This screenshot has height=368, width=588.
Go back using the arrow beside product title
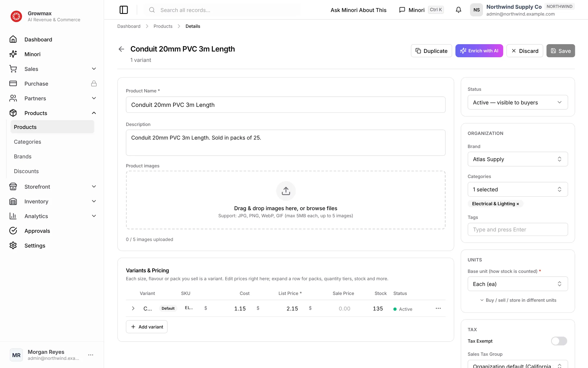121,49
